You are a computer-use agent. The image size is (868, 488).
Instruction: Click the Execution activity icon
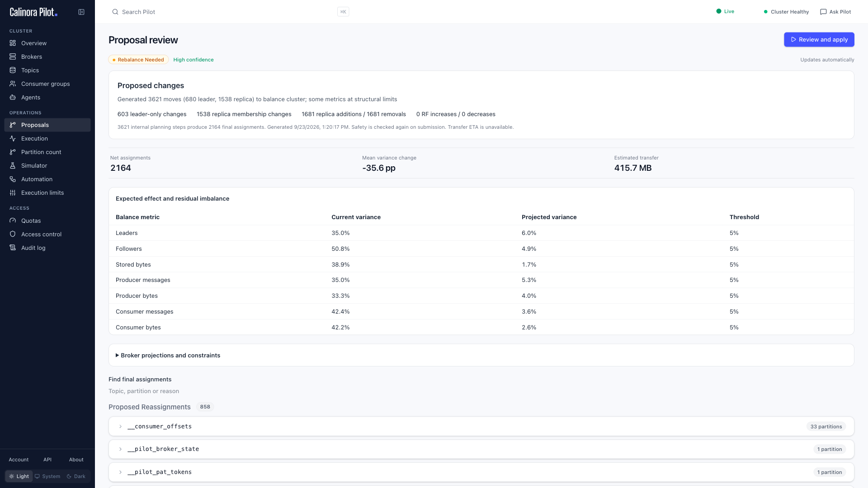click(x=13, y=138)
